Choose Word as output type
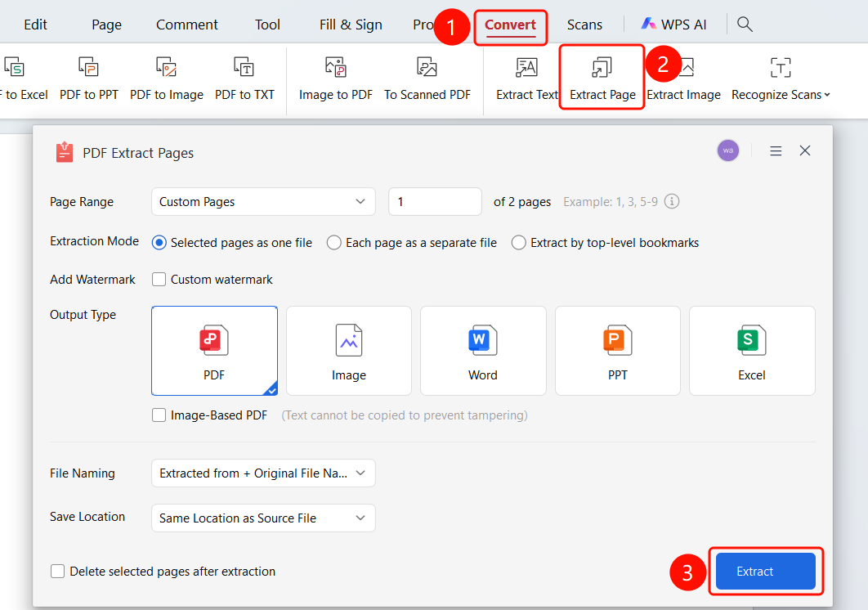Viewport: 868px width, 610px height. (483, 351)
